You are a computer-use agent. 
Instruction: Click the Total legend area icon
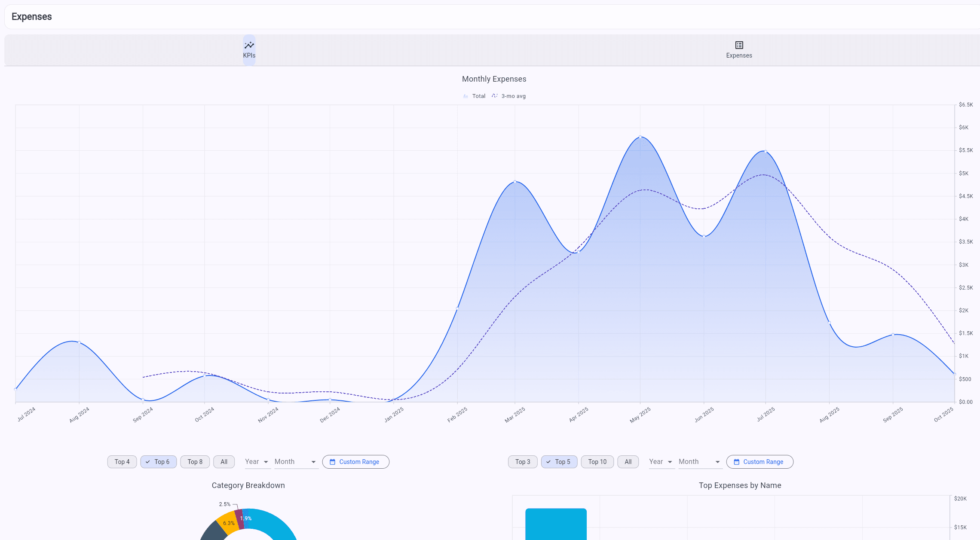coord(465,96)
